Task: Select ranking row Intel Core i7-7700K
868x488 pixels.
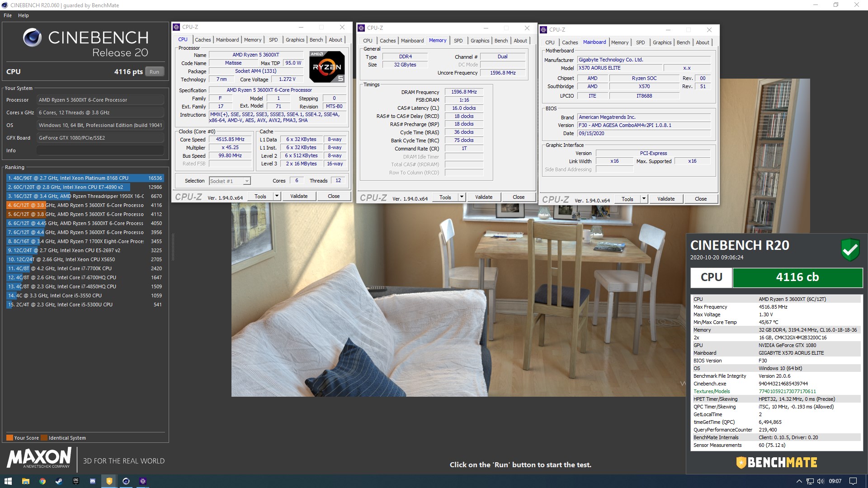Action: [85, 268]
